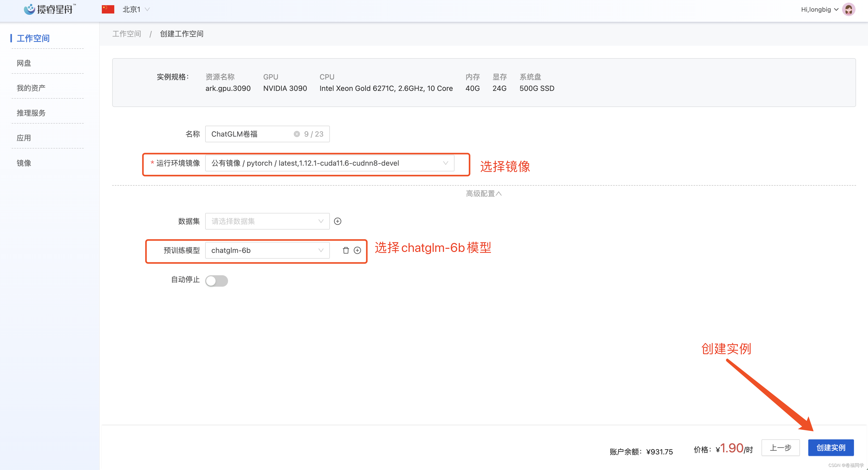Collapse the 高级配置 section
868x470 pixels.
click(x=484, y=193)
